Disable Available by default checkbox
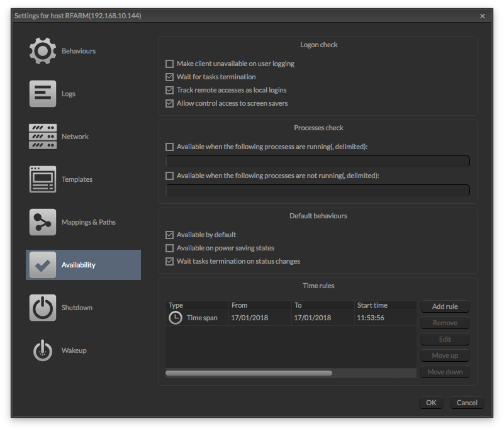 point(169,235)
